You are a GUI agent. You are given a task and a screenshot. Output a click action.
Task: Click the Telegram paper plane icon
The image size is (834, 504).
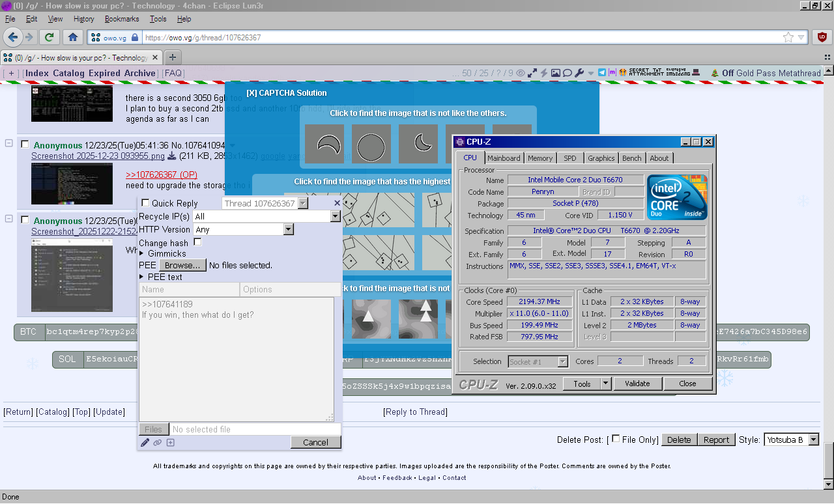602,73
